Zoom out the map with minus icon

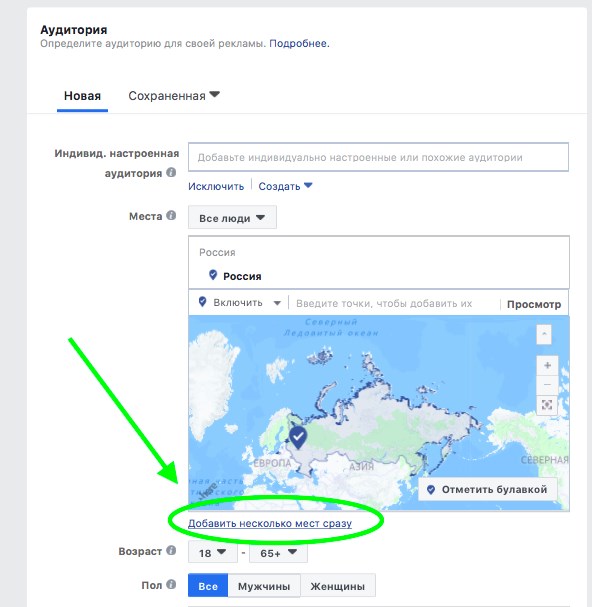tap(547, 385)
